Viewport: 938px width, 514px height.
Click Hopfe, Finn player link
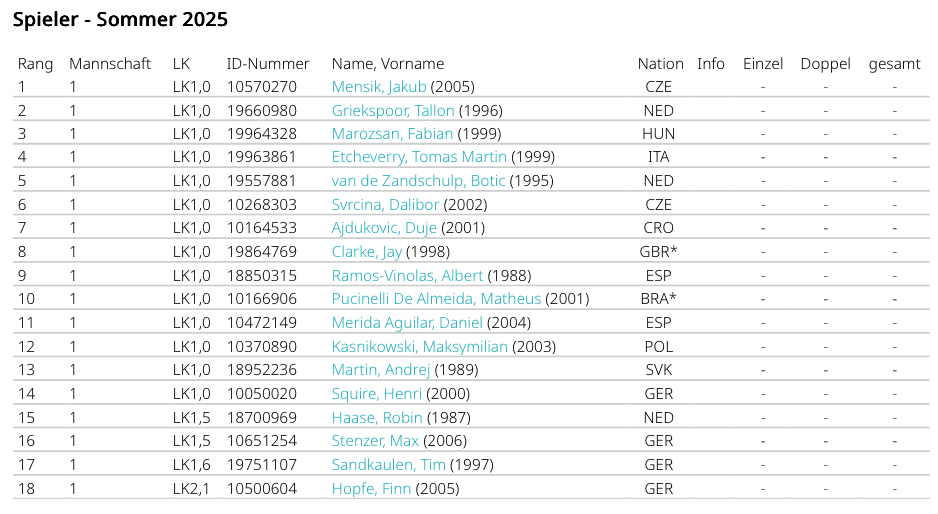(371, 489)
